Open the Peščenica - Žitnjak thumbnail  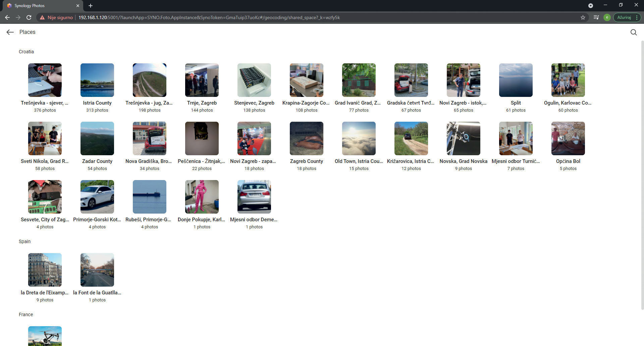coord(202,138)
